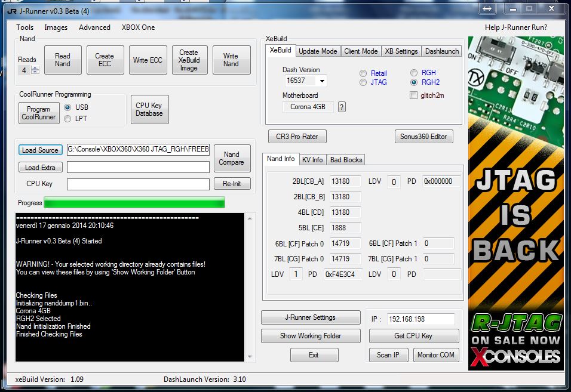The image size is (571, 392).
Task: Click the R-JTAG advertisement banner
Action: (516, 203)
